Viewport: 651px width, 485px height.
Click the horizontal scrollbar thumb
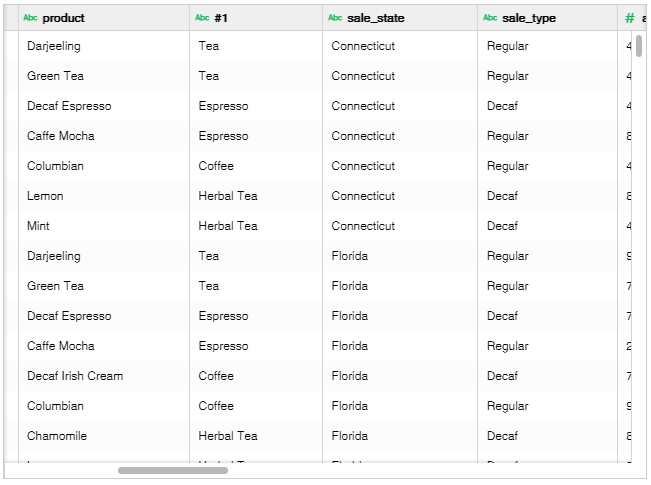coord(173,470)
